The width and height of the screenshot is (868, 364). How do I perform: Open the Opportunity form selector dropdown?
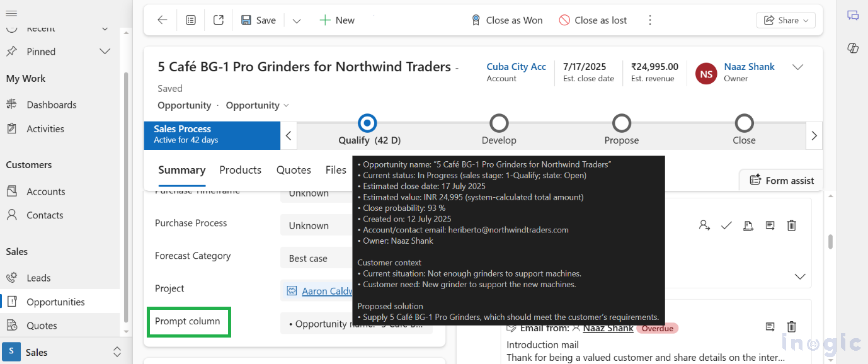257,105
